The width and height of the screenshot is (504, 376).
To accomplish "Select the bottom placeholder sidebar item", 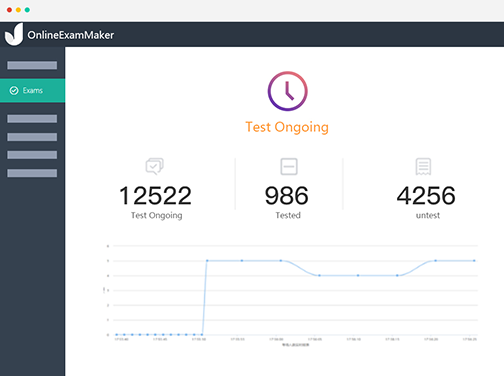I will [32, 173].
